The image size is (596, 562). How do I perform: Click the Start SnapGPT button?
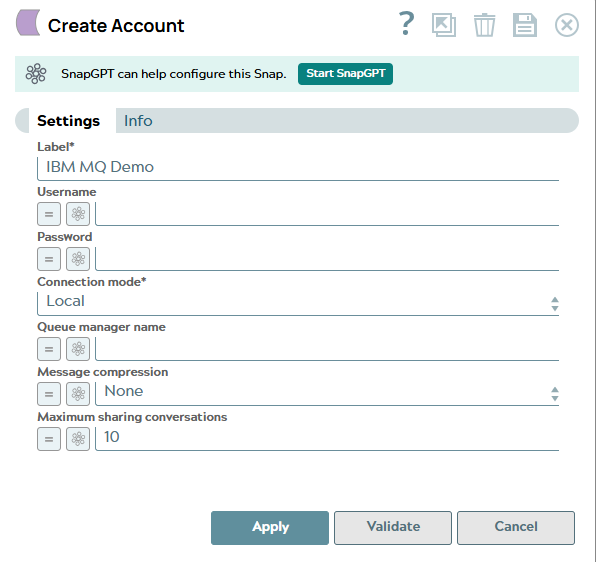tap(345, 74)
